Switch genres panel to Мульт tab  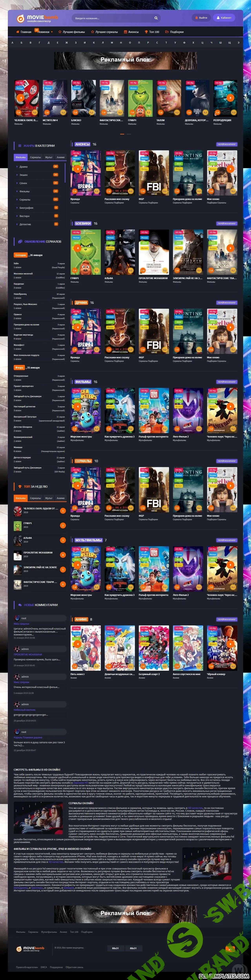(x=49, y=157)
